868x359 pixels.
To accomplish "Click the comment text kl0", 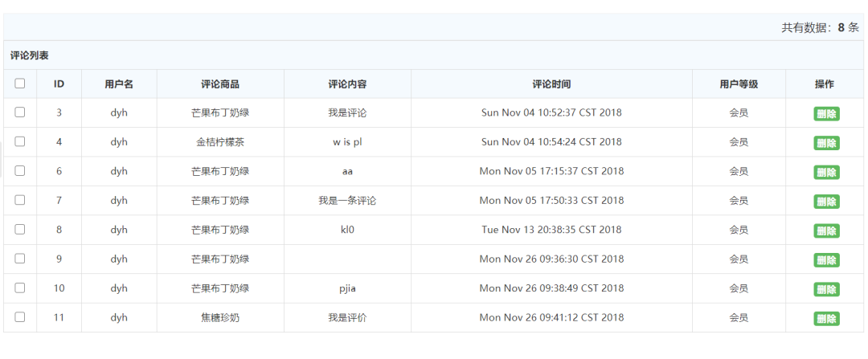I will (x=348, y=230).
